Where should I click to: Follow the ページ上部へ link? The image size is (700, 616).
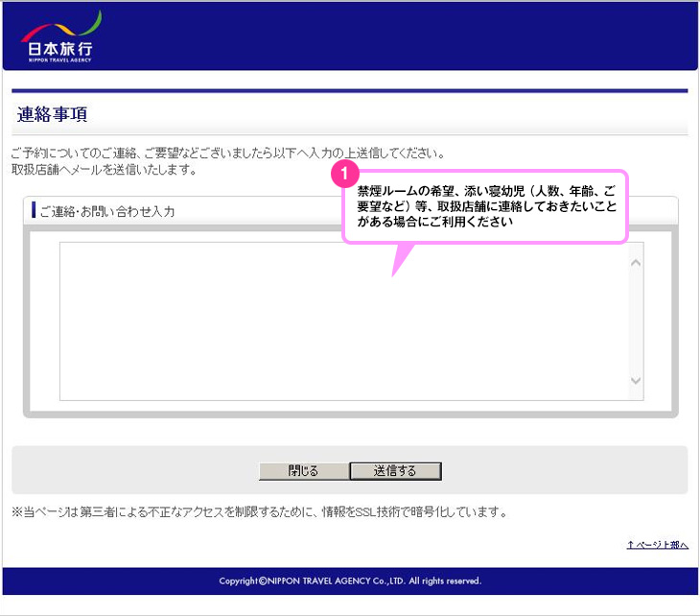[x=657, y=544]
